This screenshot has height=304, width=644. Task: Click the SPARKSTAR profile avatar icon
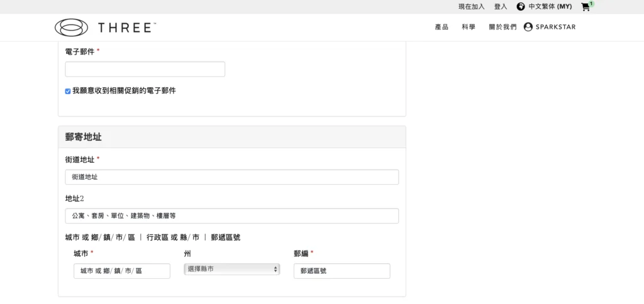pyautogui.click(x=528, y=27)
